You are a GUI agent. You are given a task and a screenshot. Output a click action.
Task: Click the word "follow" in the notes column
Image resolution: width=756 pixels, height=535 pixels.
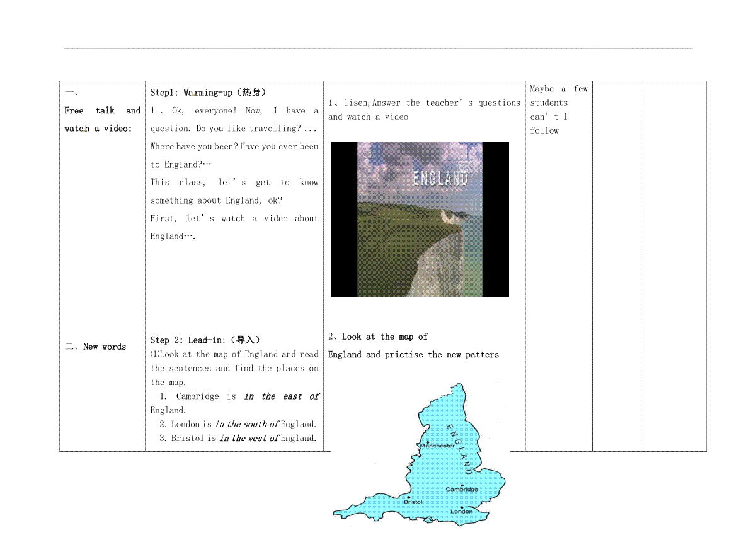(544, 130)
